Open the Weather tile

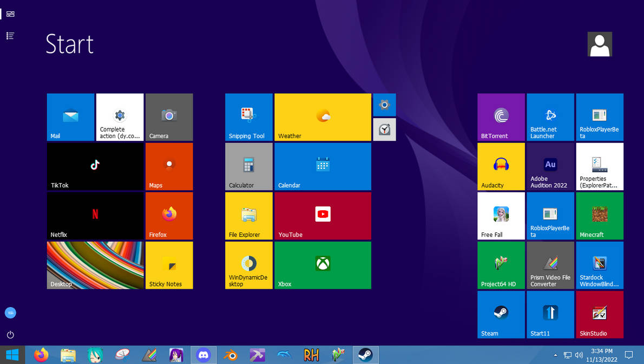point(323,117)
